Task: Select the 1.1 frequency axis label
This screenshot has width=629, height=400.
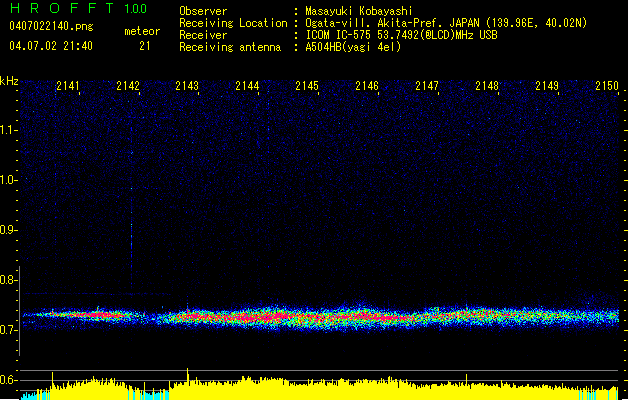Action: pos(9,129)
